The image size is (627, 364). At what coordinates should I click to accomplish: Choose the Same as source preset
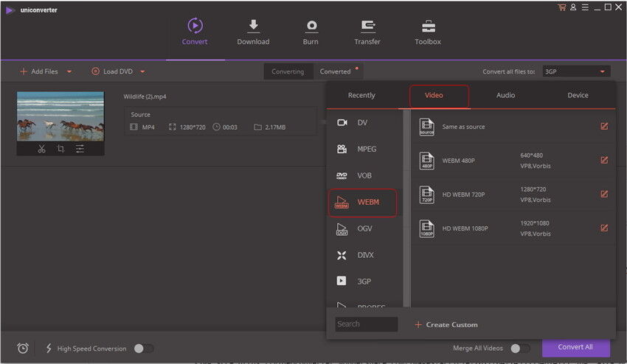point(514,127)
